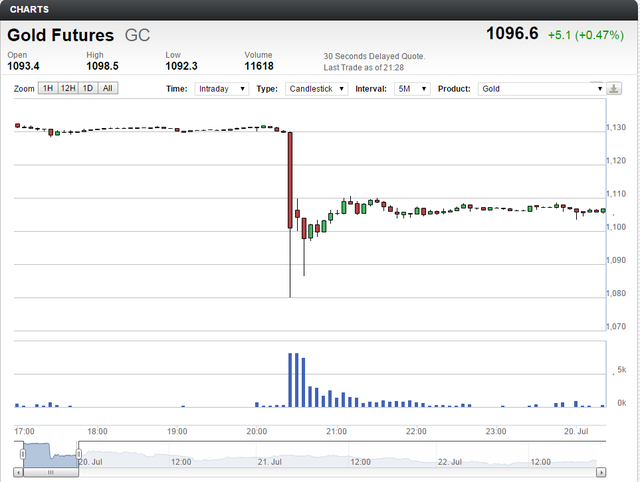640x482 pixels.
Task: Zoom chart to 12H range
Action: pyautogui.click(x=68, y=88)
